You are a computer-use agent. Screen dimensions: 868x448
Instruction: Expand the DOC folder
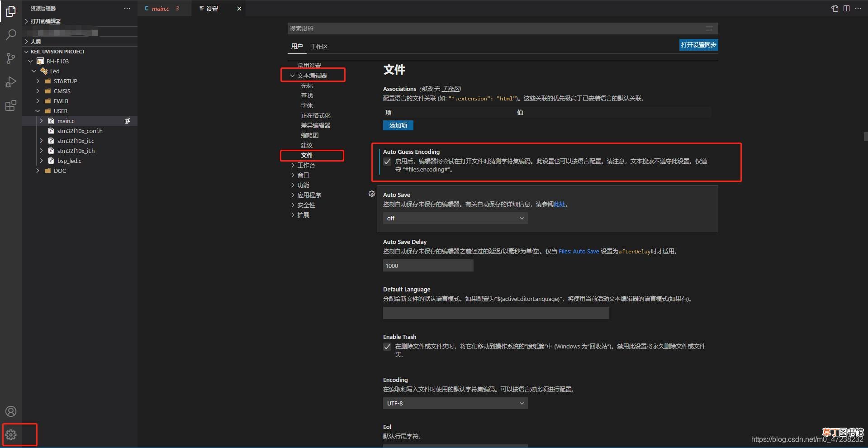(38, 171)
